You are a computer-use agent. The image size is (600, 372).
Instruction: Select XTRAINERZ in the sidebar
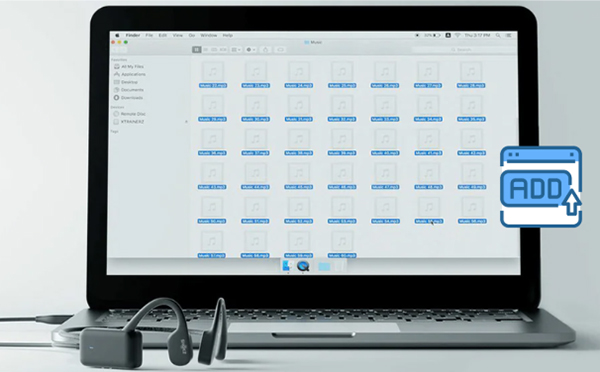click(x=129, y=122)
